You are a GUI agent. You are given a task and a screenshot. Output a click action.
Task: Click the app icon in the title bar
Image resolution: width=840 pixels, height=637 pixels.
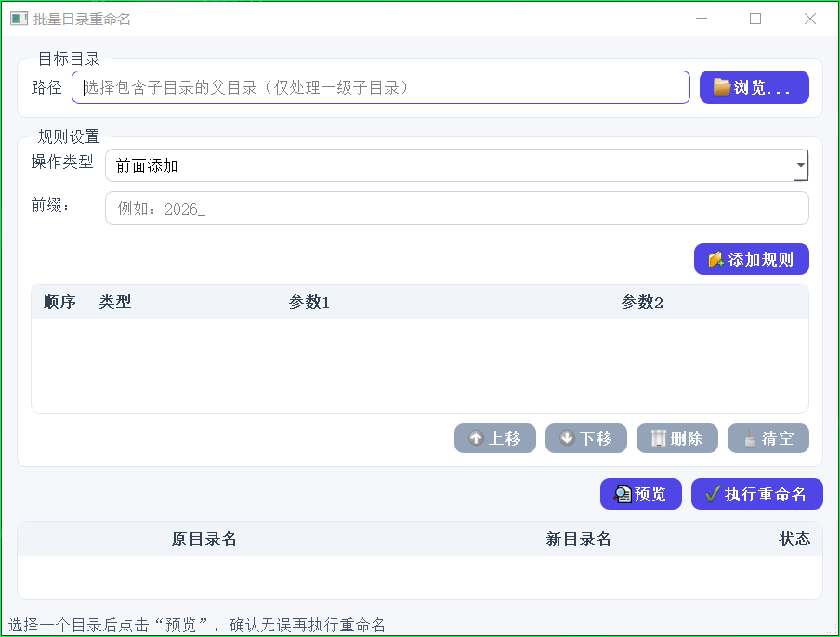tap(19, 18)
